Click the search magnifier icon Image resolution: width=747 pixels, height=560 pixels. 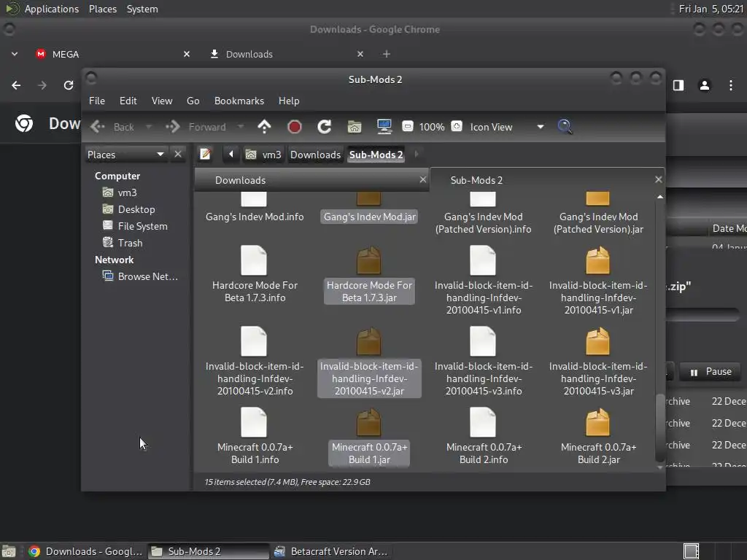[x=565, y=127]
